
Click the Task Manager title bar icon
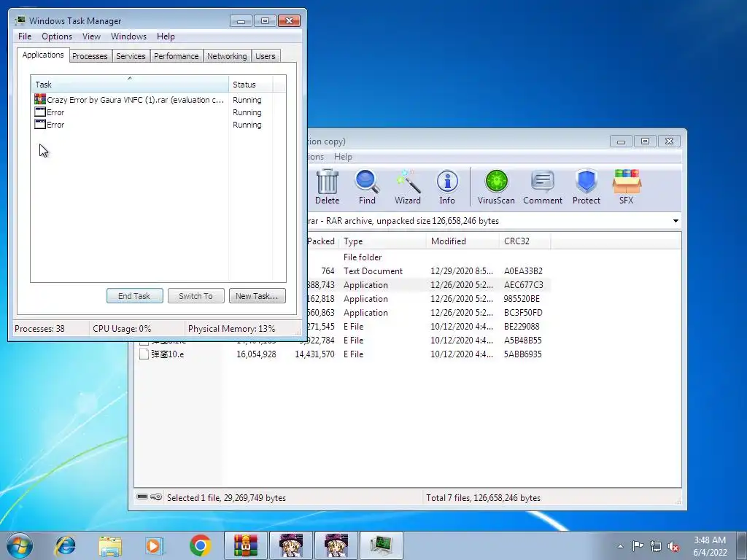tap(20, 20)
